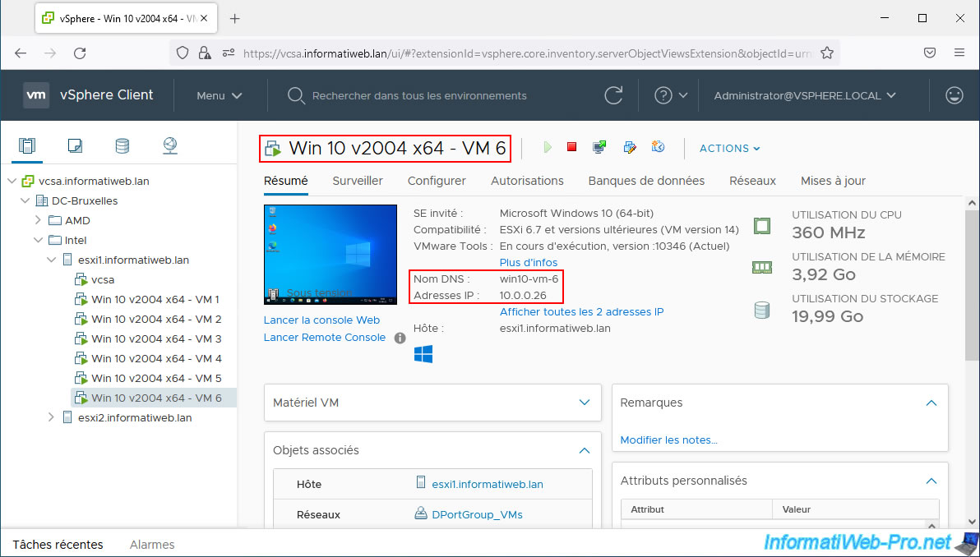
Task: Expand the AMD folder
Action: coord(38,220)
